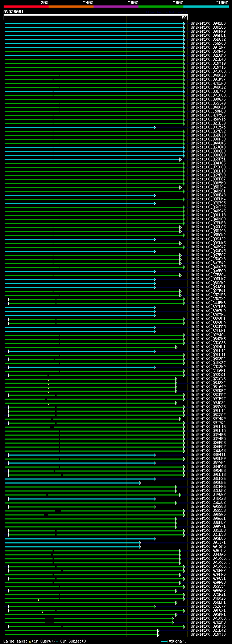Select hit UniRef100_B9IKV7

coord(208,80)
